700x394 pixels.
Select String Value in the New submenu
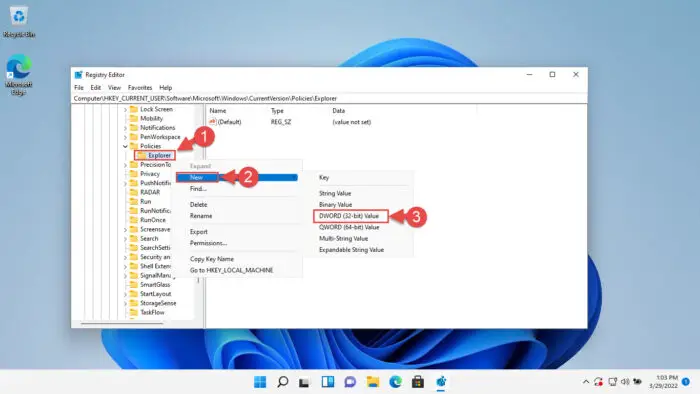(x=335, y=193)
